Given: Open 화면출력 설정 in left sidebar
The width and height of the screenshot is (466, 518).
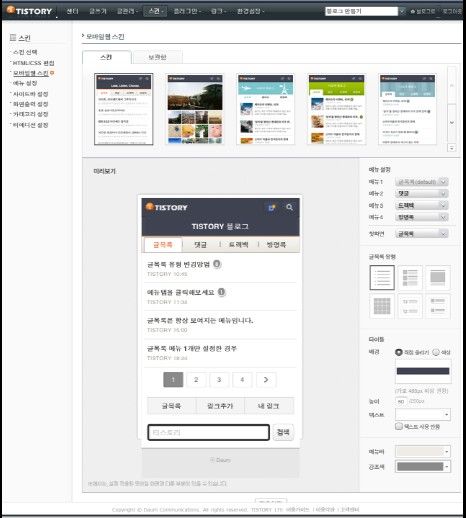Looking at the screenshot, I should (x=31, y=104).
